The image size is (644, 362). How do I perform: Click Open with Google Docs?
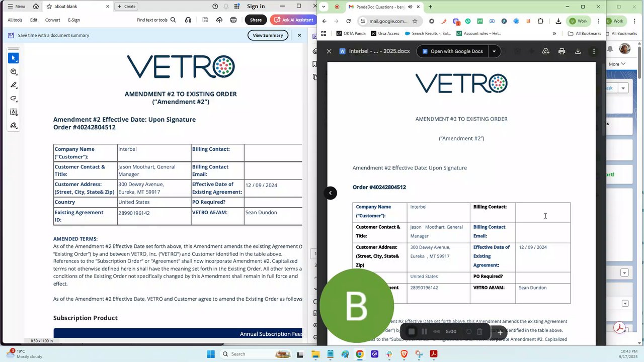point(452,51)
